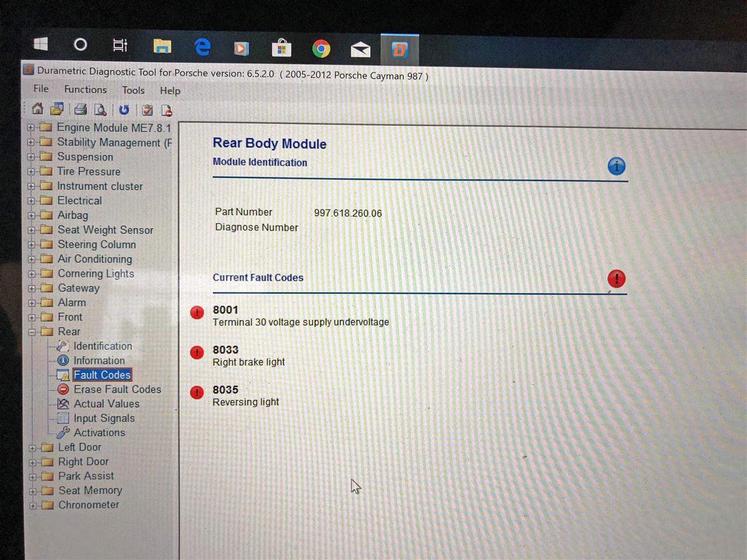Launch Microsoft Edge from the taskbar
747x560 pixels.
click(x=202, y=47)
